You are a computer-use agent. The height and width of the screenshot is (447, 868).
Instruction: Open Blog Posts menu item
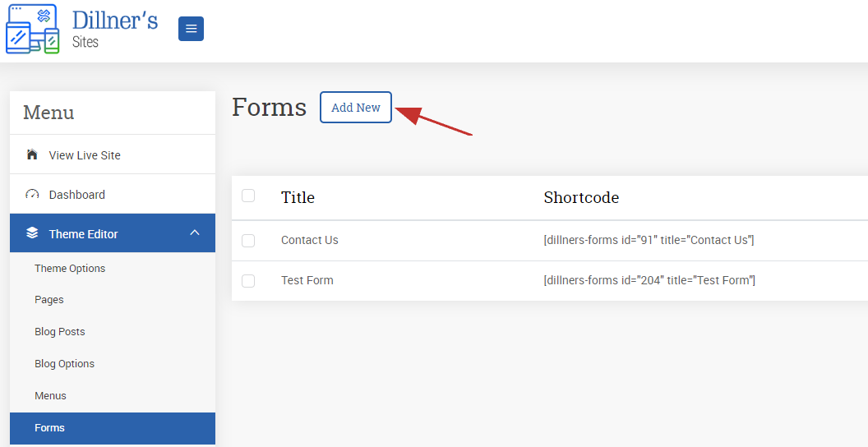click(60, 332)
